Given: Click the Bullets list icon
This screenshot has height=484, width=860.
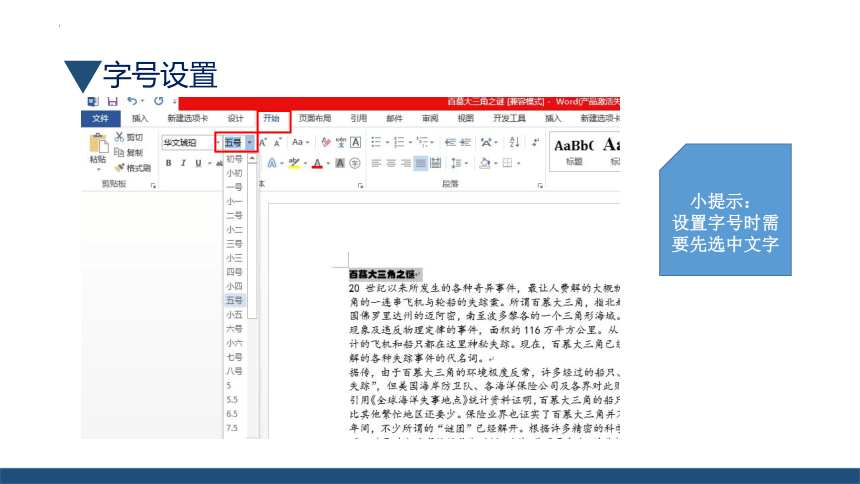Looking at the screenshot, I should [x=376, y=143].
